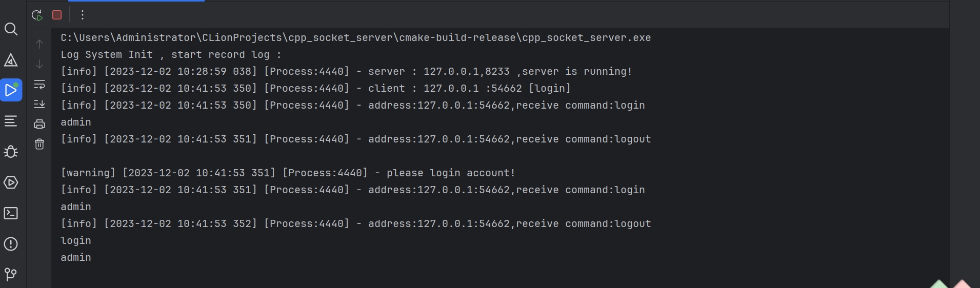Click the cpp_socket_server.exe path line

pyautogui.click(x=356, y=38)
